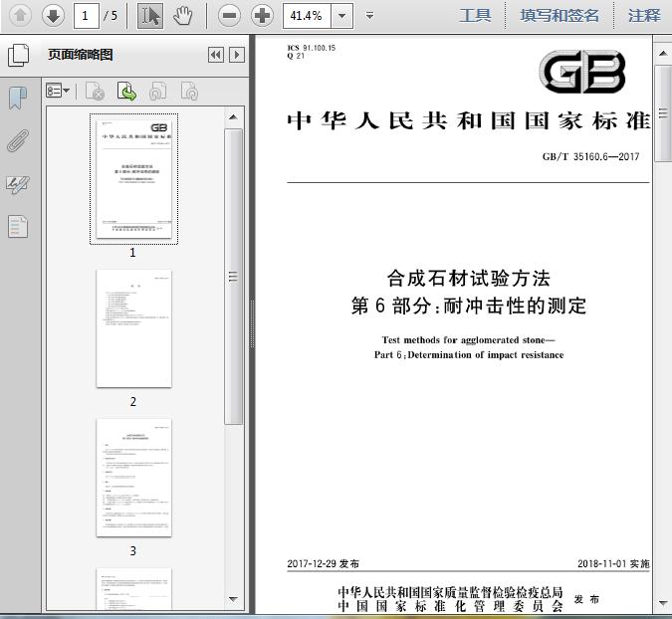Click the heading 中华人民共和国国家标准
This screenshot has height=619, width=672.
pyautogui.click(x=469, y=120)
